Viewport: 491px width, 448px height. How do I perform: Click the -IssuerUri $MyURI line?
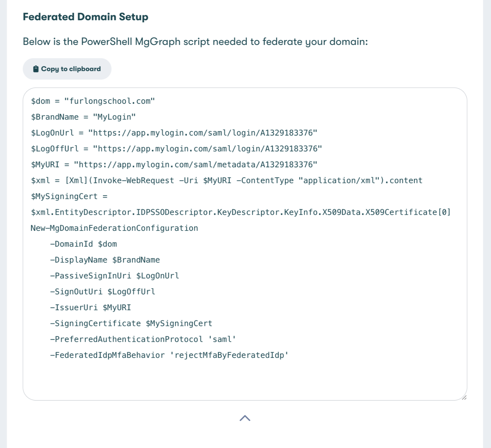click(x=90, y=308)
